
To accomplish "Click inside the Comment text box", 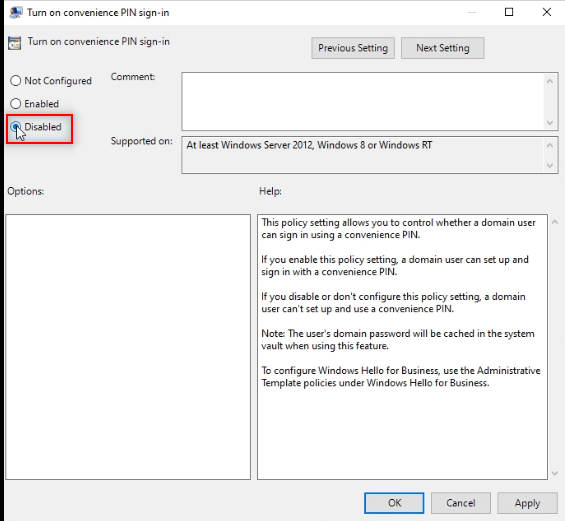I will [x=363, y=101].
